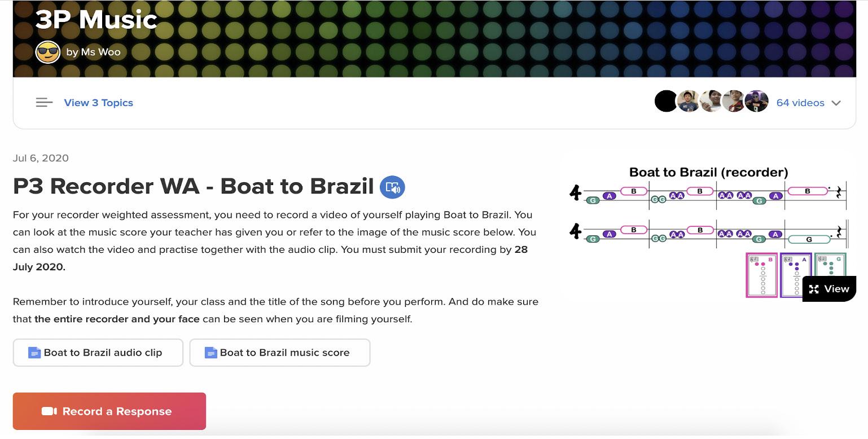The image size is (868, 439).
Task: Open the 64 videos link
Action: [800, 103]
